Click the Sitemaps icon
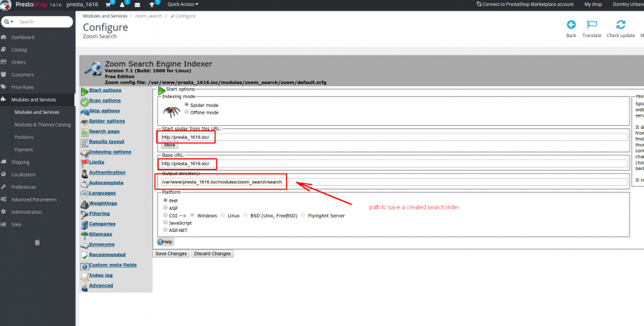The width and height of the screenshot is (644, 326). pos(85,235)
